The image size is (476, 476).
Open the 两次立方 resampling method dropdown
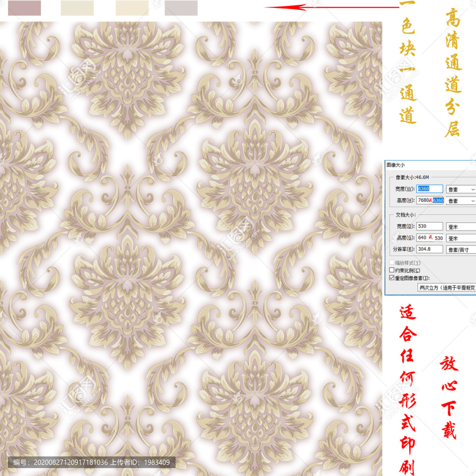[447, 288]
